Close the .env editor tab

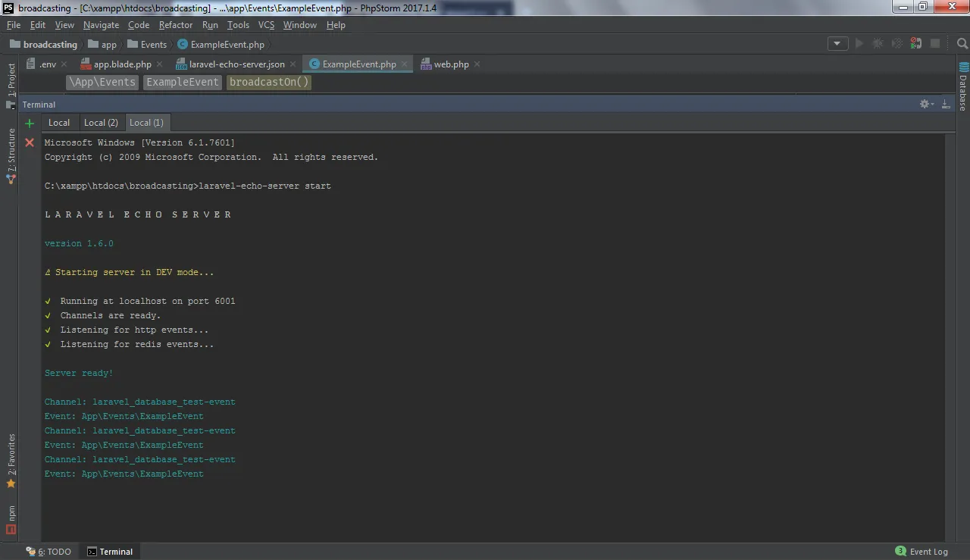[x=64, y=64]
